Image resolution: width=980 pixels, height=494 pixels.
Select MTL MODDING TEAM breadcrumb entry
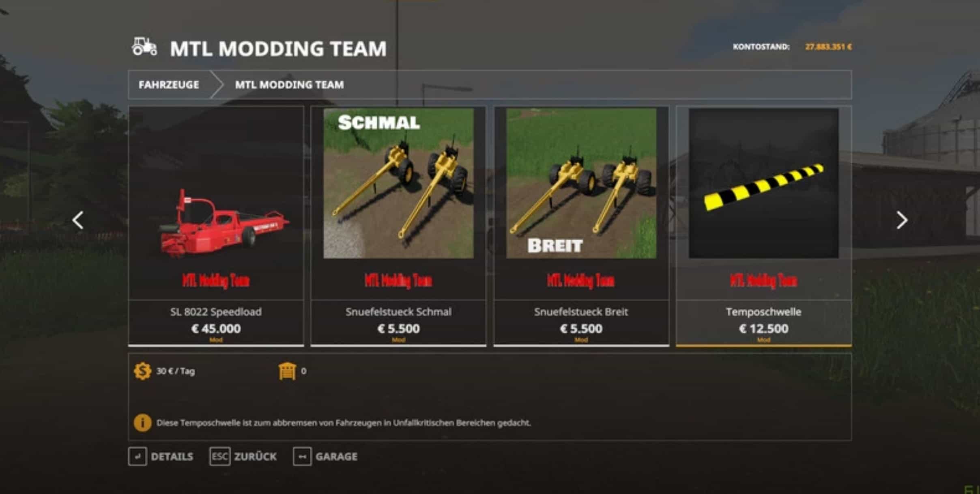pos(289,85)
